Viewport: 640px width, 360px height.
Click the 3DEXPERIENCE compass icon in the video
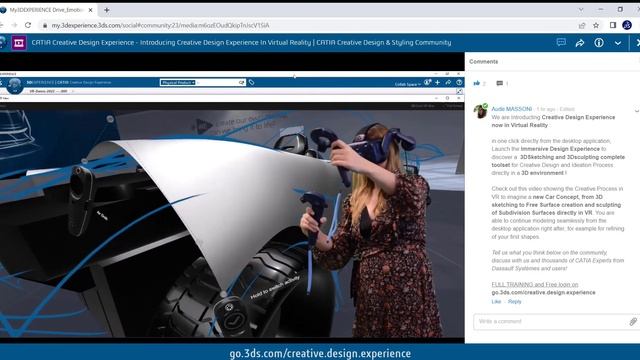coord(15,85)
